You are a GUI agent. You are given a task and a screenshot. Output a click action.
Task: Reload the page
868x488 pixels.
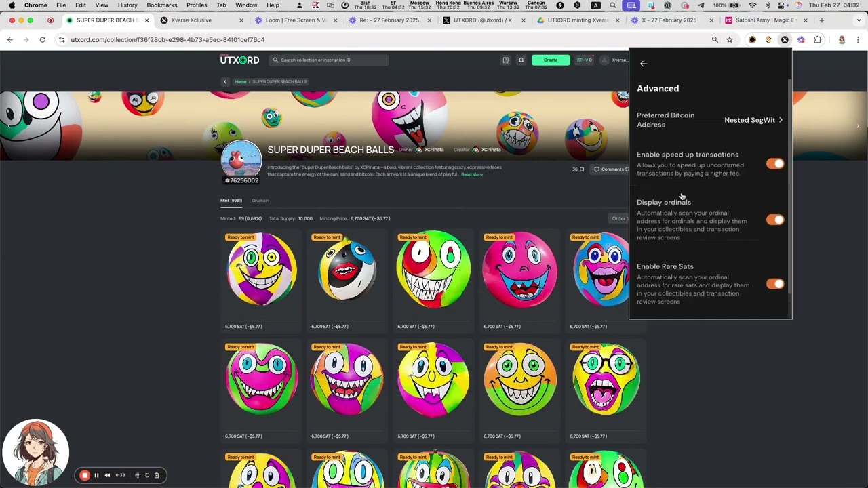[x=42, y=40]
